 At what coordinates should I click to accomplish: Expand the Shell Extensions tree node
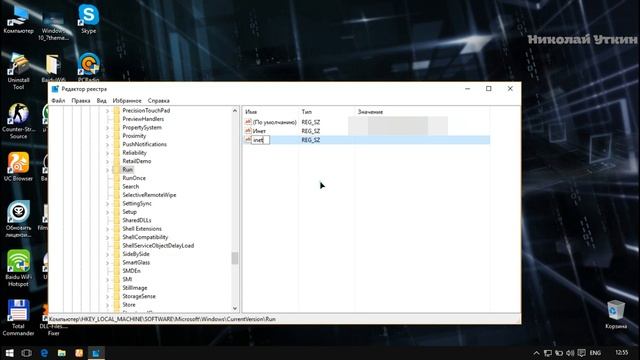pos(107,229)
